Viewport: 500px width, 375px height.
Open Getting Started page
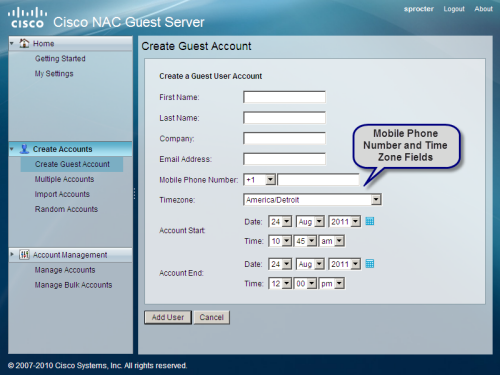click(60, 59)
